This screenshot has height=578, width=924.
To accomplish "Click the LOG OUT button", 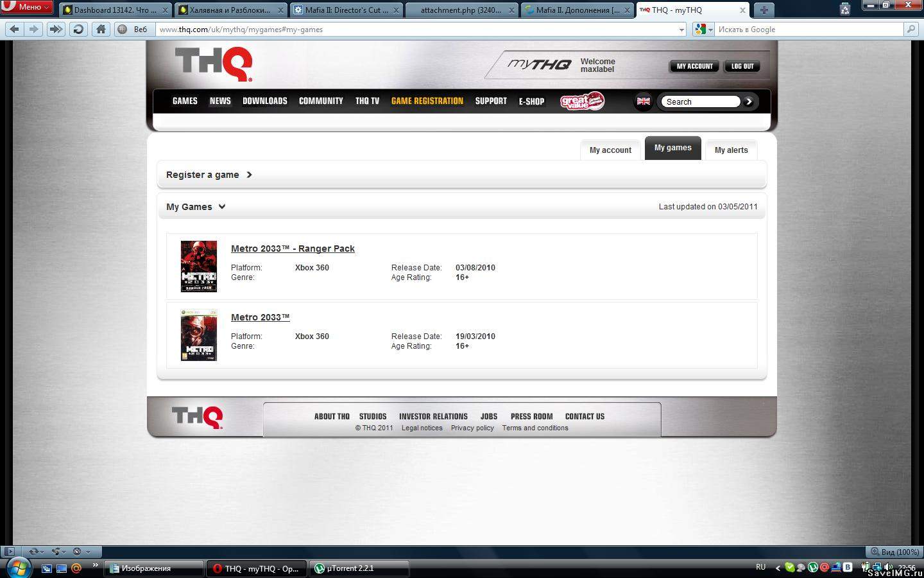I will tap(742, 66).
